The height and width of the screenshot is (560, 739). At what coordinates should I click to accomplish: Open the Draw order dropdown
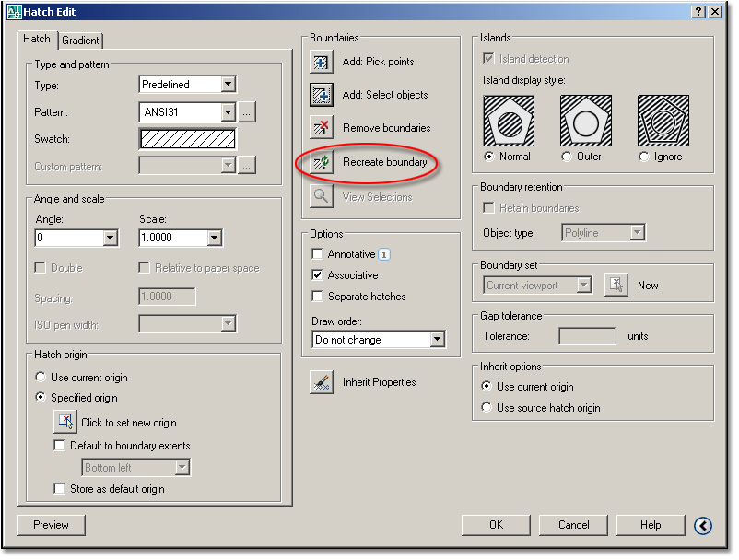coord(436,340)
